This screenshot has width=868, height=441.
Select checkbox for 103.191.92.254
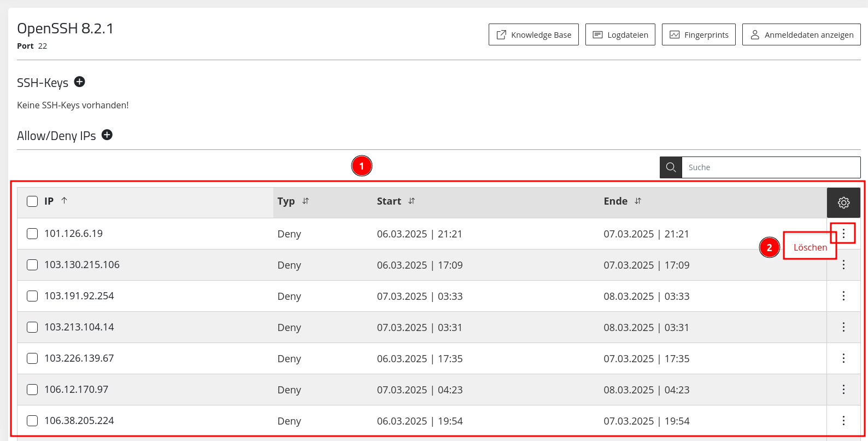click(32, 296)
